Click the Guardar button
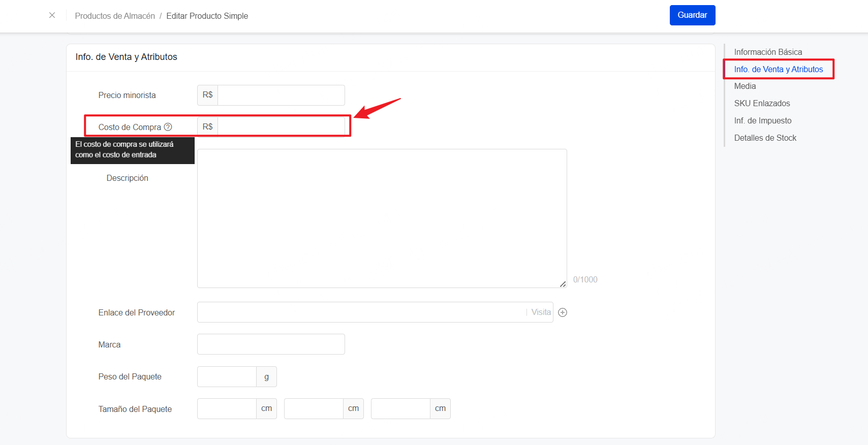Viewport: 868px width, 445px height. (x=692, y=15)
